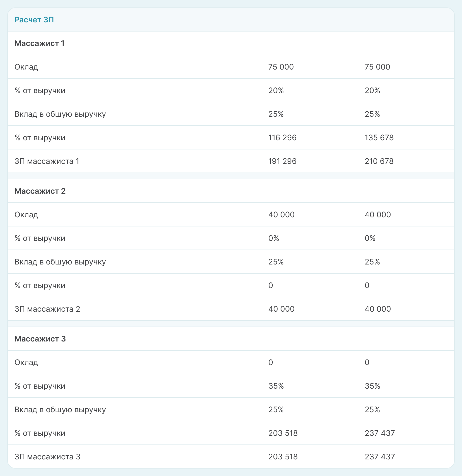Screen dimensions: 462x476
Task: Click Вклад в общую выручку under Массажист 2
Action: [60, 262]
